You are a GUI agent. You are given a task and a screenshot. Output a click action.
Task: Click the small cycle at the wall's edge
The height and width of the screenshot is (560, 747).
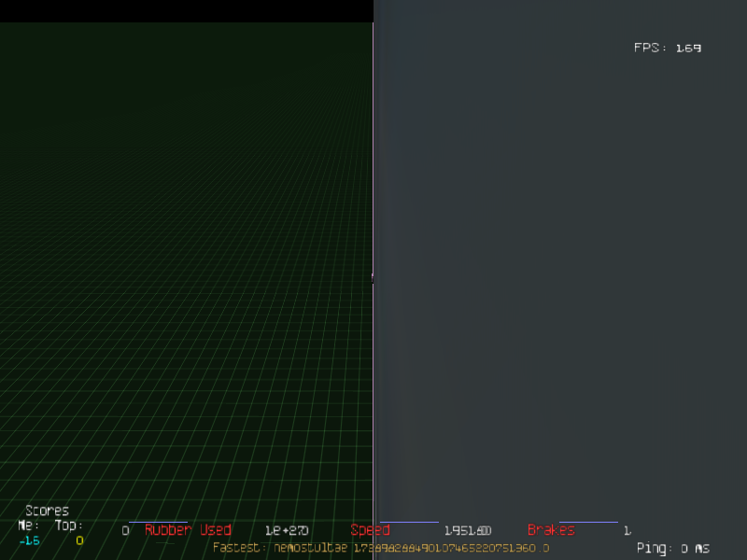pos(373,277)
